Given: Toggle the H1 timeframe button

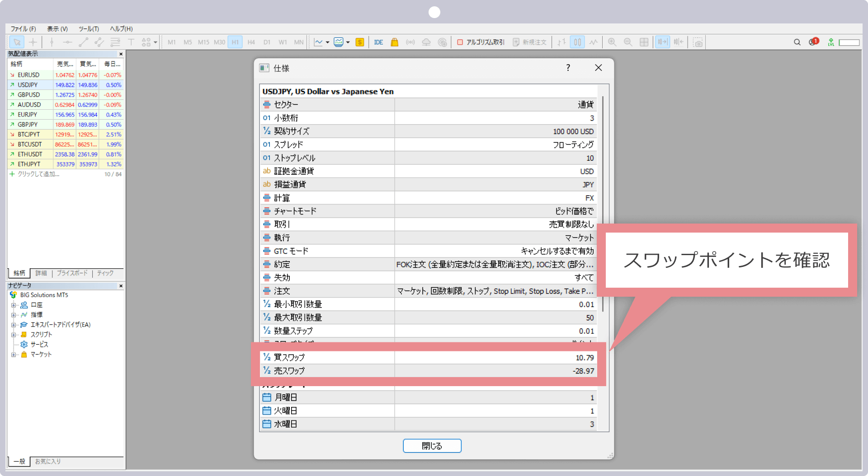Looking at the screenshot, I should coord(235,42).
